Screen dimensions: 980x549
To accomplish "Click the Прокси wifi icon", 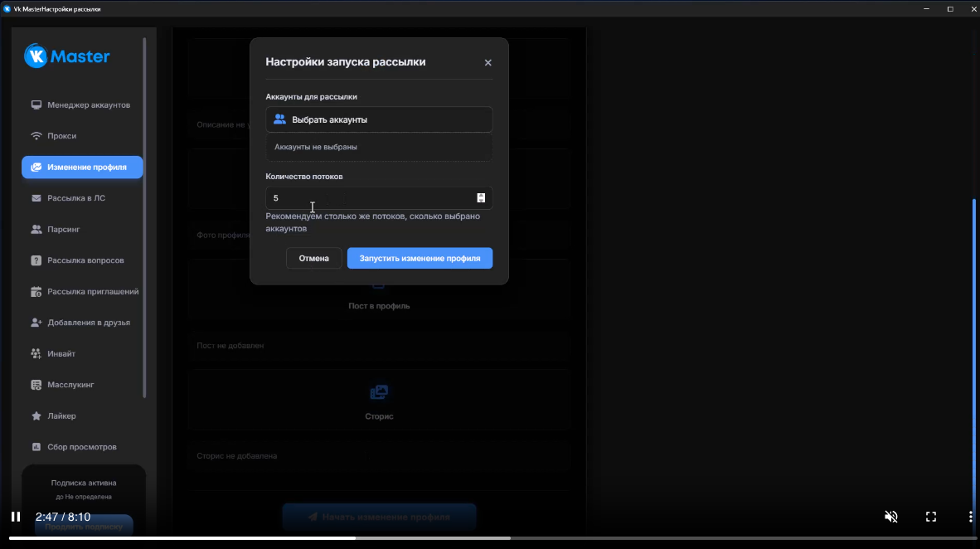I will click(36, 136).
